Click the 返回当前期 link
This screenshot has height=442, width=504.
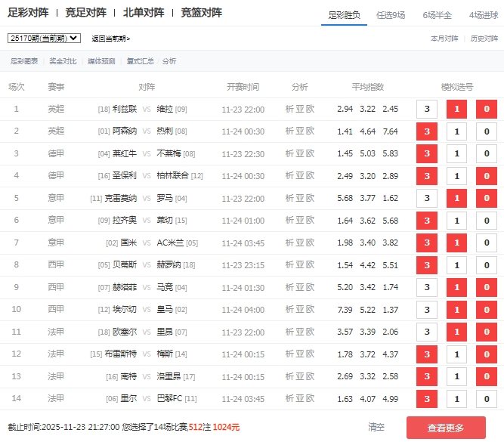point(110,39)
